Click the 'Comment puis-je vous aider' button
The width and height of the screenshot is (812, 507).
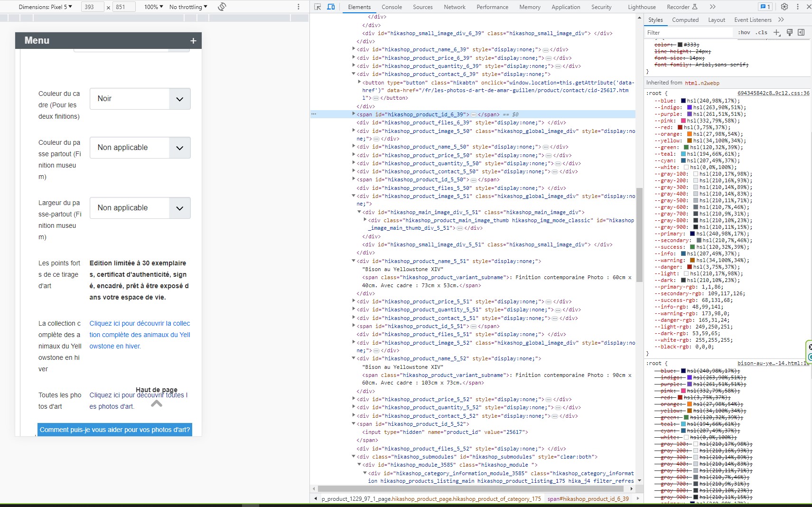click(x=115, y=430)
